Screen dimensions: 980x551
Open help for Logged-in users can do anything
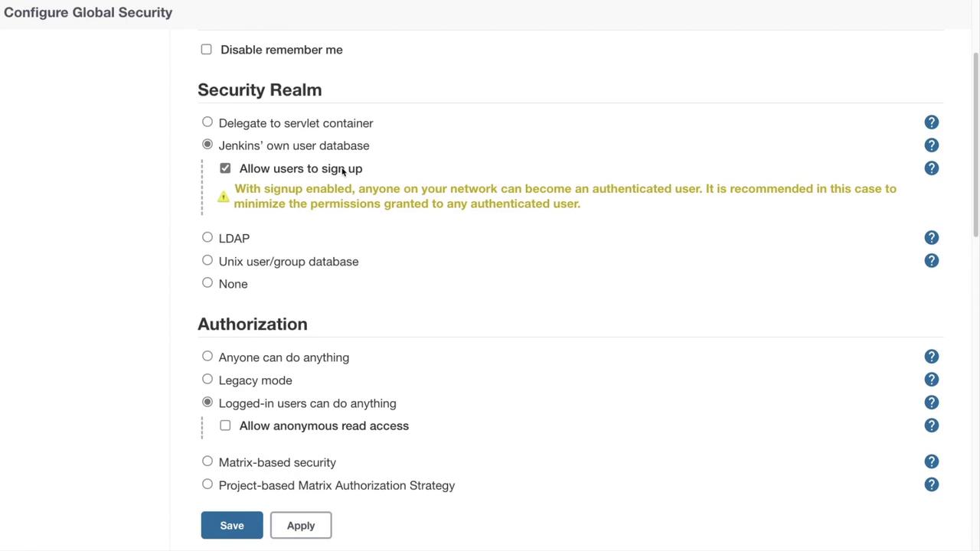click(931, 403)
